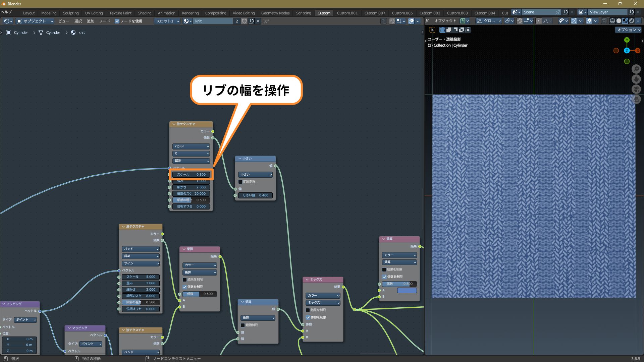Click the viewport zoom magnifier icon
The image size is (644, 362).
click(636, 69)
